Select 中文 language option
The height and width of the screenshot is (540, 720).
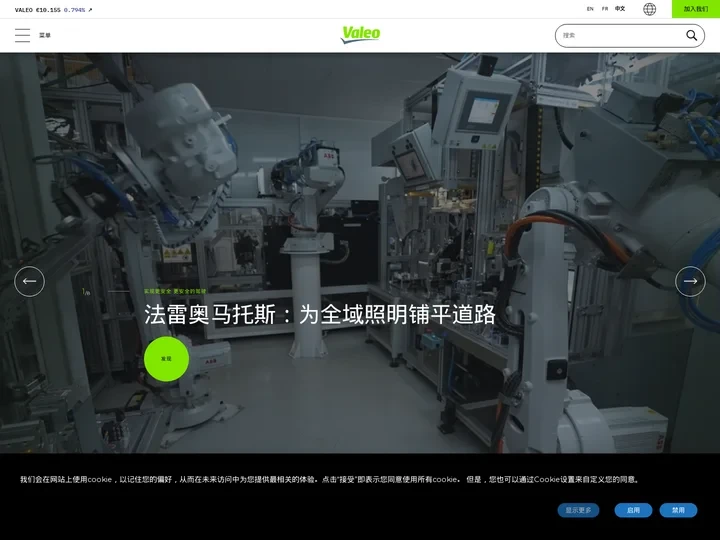620,9
